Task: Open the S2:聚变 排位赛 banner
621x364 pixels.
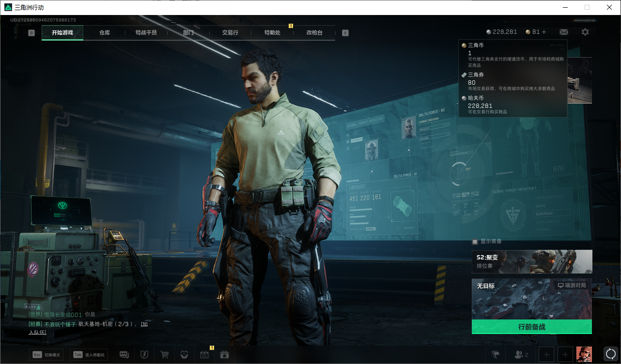Action: 532,261
